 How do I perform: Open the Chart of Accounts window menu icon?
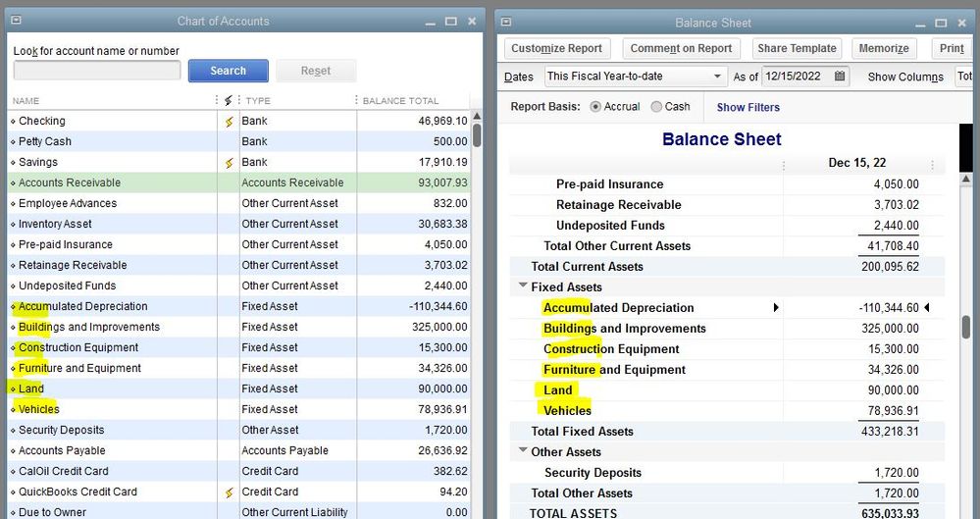pyautogui.click(x=17, y=20)
